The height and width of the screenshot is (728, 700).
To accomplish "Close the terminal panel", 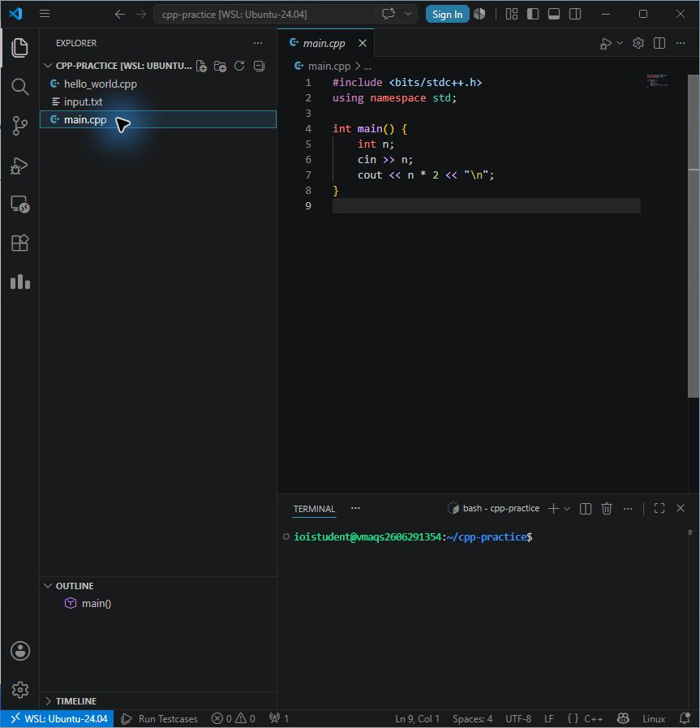I will 681,508.
